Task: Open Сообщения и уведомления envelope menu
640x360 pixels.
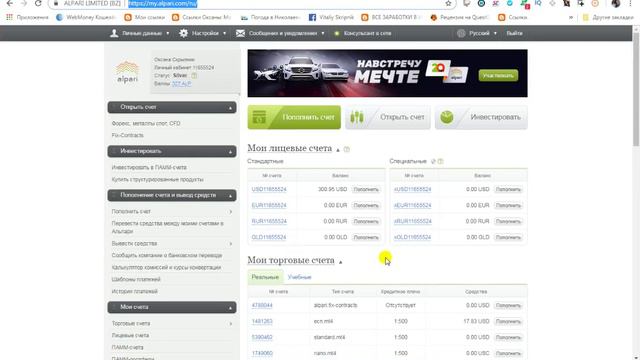Action: pos(280,33)
